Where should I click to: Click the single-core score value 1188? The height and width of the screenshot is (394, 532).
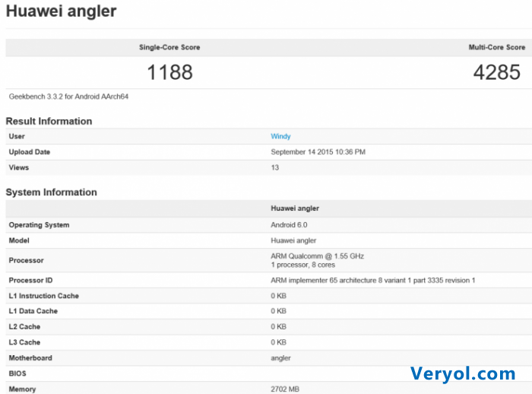pyautogui.click(x=169, y=72)
